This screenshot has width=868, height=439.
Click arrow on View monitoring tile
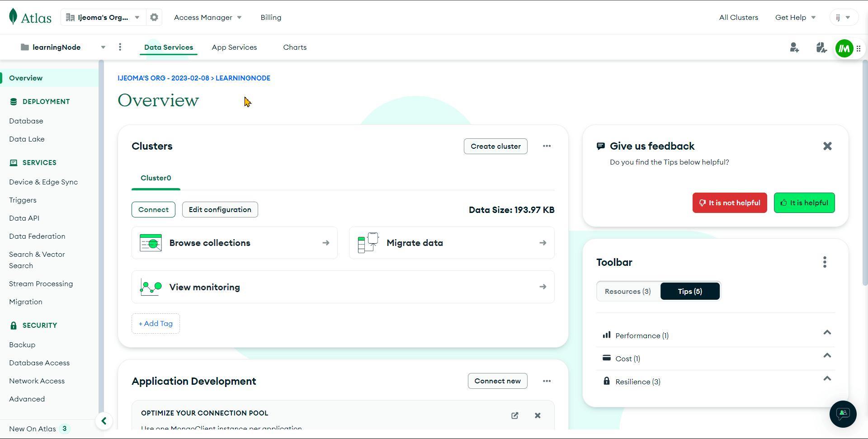tap(542, 287)
